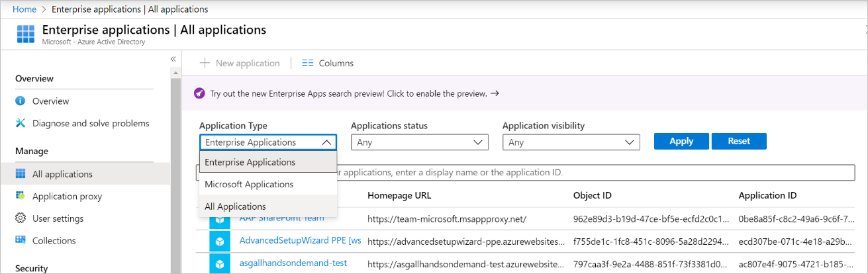This screenshot has height=274, width=868.
Task: Click the Collections icon in sidebar
Action: (x=20, y=240)
